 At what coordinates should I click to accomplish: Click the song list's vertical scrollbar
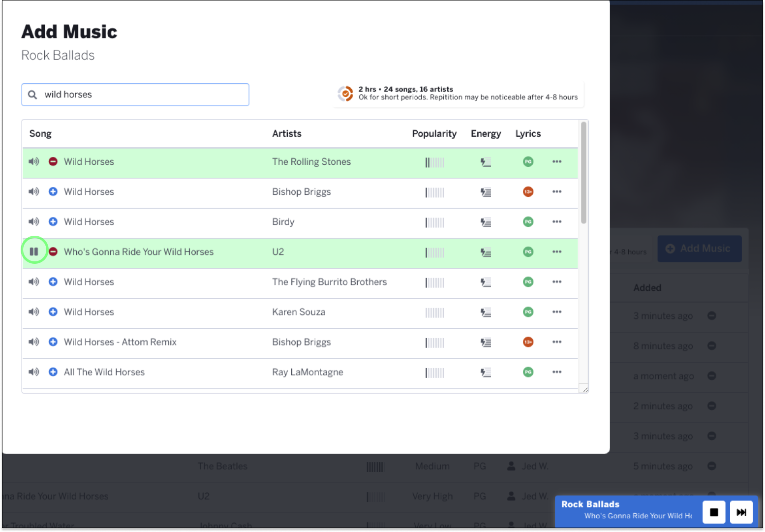point(583,173)
